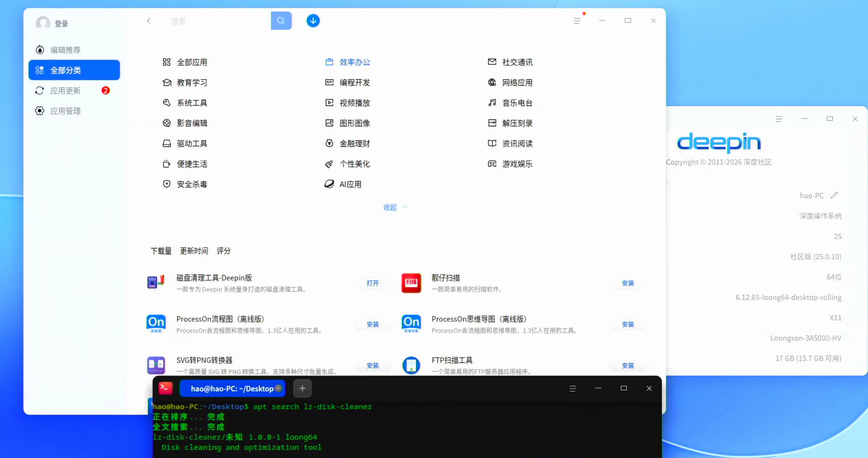The height and width of the screenshot is (458, 868).
Task: Close the hao@hao-PC terminal tab
Action: click(x=279, y=388)
